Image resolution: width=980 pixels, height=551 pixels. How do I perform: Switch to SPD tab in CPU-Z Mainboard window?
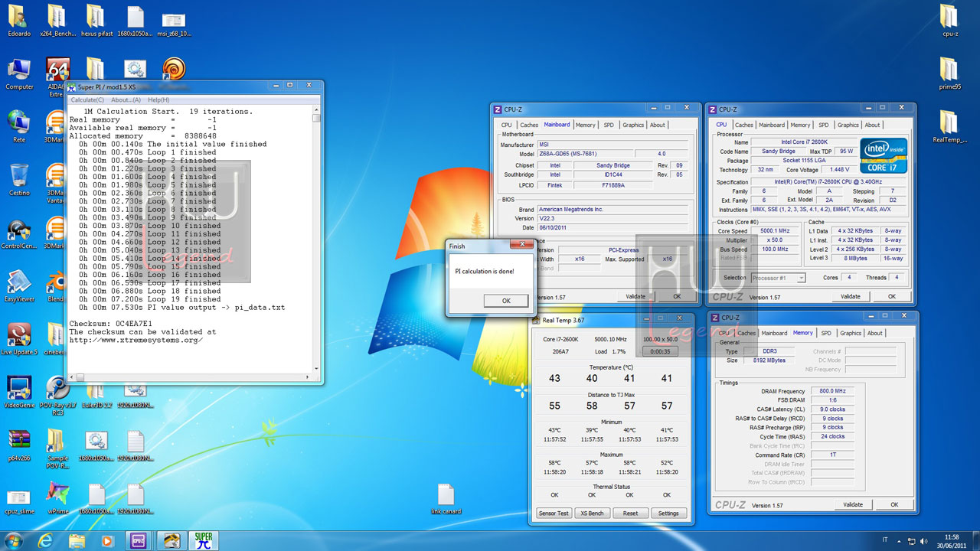coord(609,125)
